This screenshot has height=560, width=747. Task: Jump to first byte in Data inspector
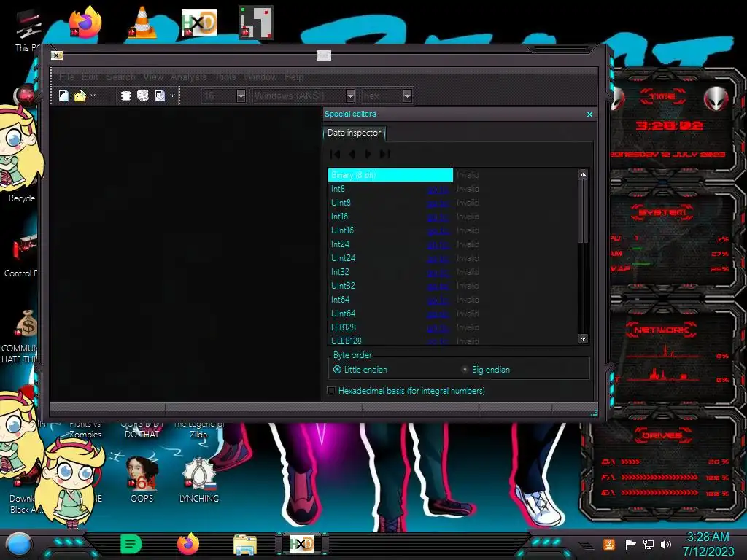[336, 154]
